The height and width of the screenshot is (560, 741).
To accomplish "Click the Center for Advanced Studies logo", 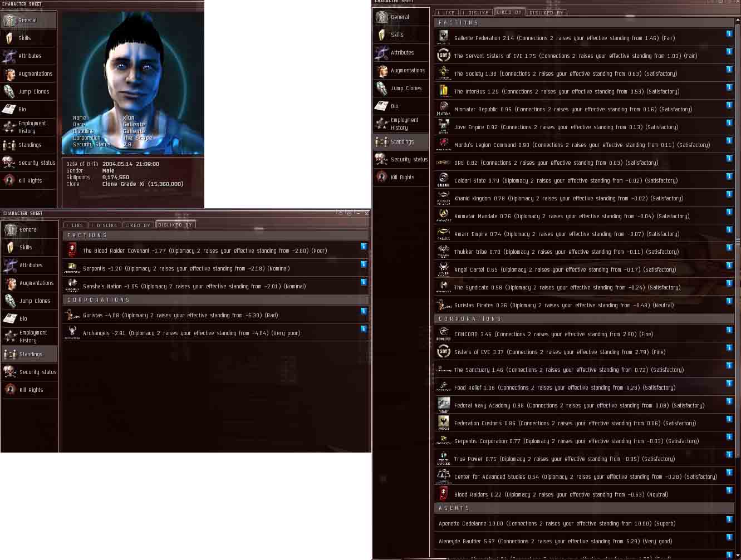I will point(444,477).
